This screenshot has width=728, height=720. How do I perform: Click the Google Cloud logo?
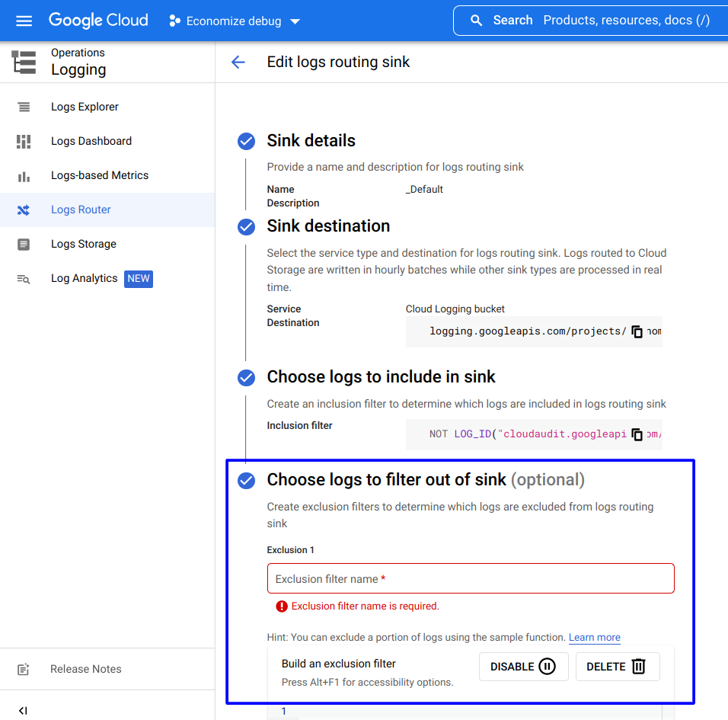98,21
